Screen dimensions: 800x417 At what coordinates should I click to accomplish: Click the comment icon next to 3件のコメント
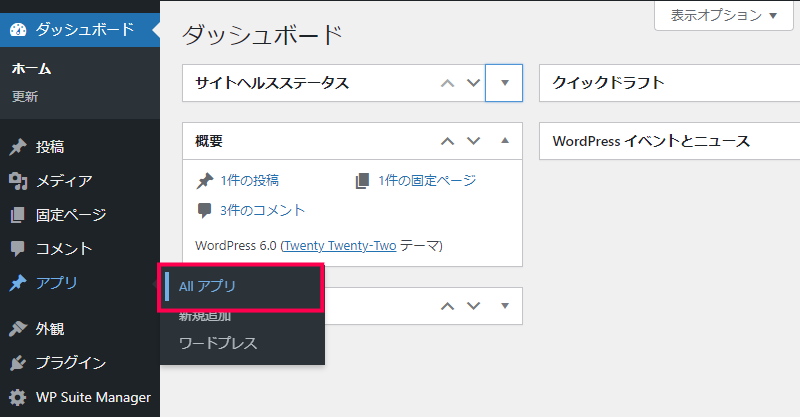tap(205, 210)
